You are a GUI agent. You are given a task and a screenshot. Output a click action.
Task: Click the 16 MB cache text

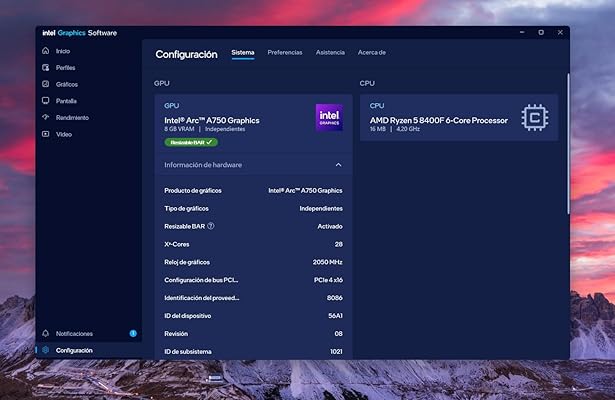(x=378, y=129)
